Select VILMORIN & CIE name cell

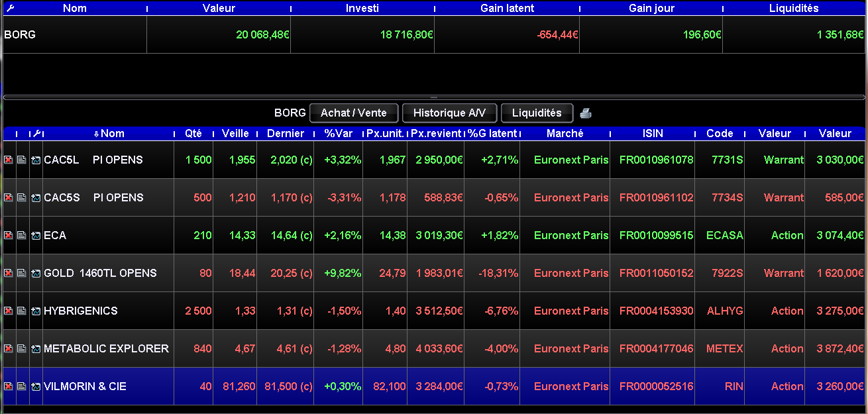[109, 386]
